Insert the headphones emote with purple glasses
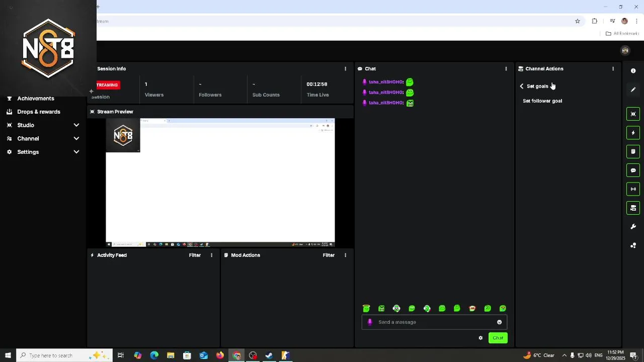644x362 pixels. coord(396,309)
